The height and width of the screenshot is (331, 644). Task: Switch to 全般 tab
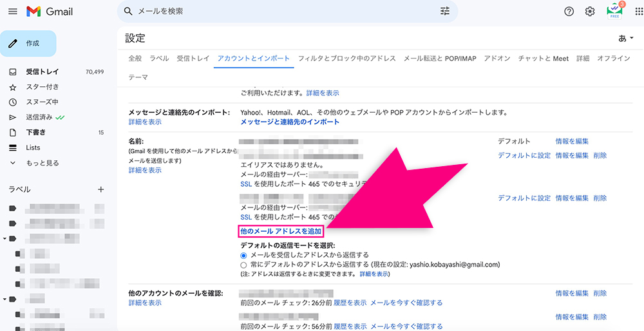coord(135,59)
